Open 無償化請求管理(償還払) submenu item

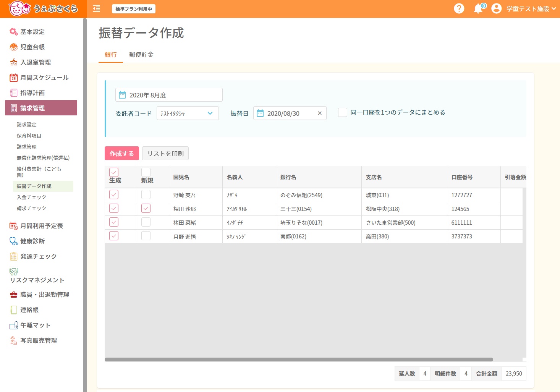coord(43,158)
